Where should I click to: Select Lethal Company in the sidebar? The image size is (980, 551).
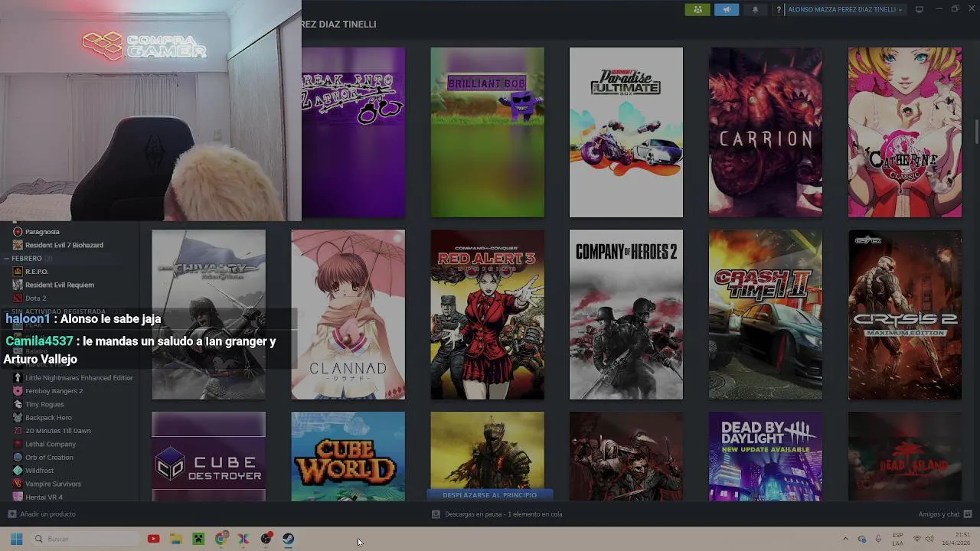(51, 444)
